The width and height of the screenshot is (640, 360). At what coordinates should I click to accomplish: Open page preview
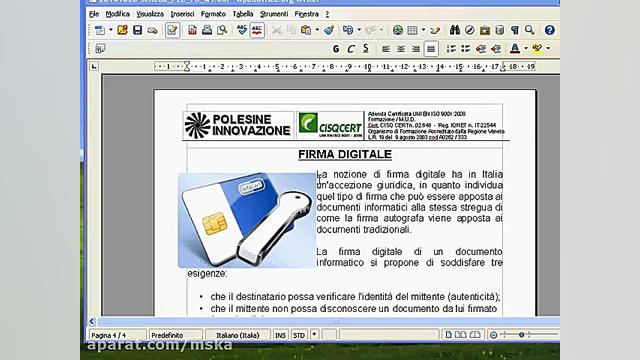pyautogui.click(x=222, y=30)
